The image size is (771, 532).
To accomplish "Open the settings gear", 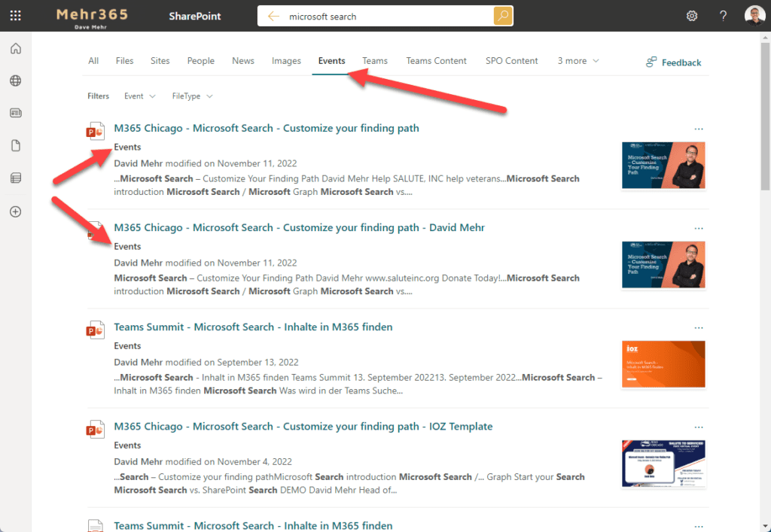I will point(692,17).
